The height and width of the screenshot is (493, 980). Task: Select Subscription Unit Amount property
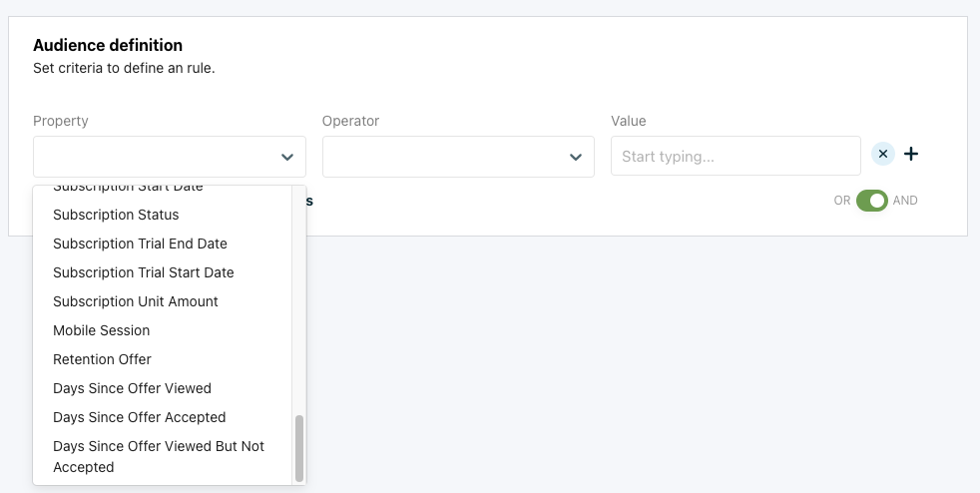[x=136, y=301]
